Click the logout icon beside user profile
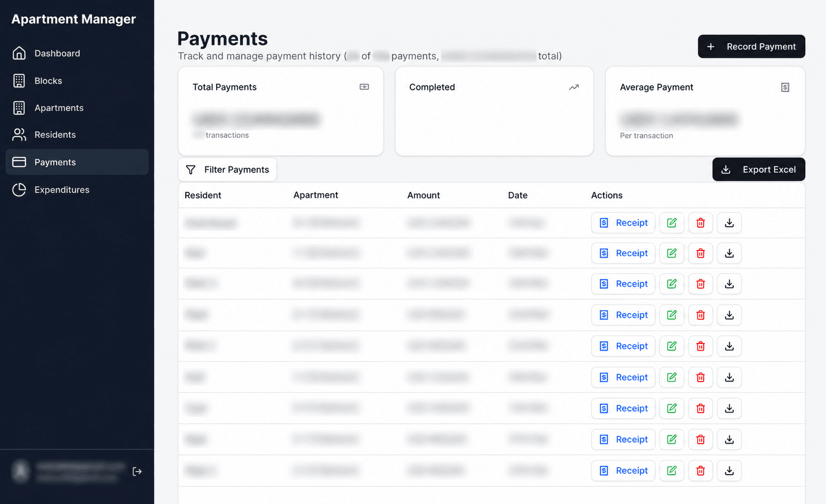Viewport: 826px width, 504px height. [x=137, y=472]
